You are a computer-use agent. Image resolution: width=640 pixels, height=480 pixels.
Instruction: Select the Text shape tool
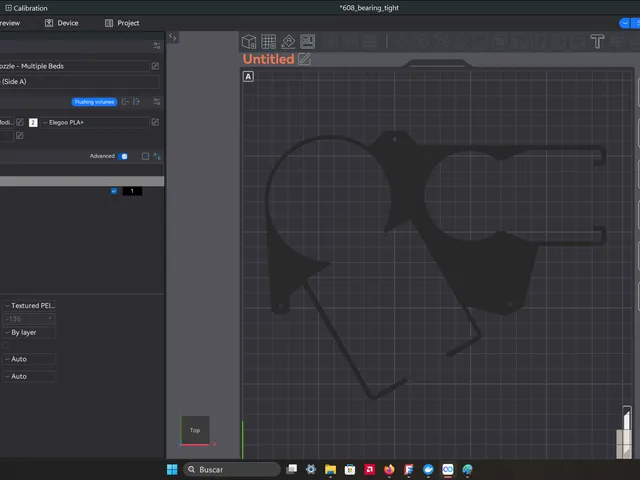pyautogui.click(x=597, y=42)
